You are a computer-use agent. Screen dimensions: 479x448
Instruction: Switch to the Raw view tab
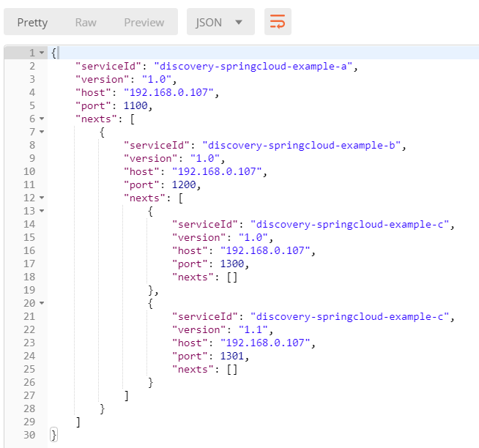tap(86, 22)
